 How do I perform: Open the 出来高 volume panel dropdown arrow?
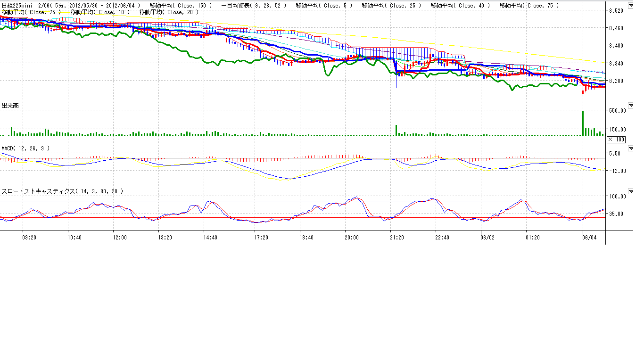631,106
